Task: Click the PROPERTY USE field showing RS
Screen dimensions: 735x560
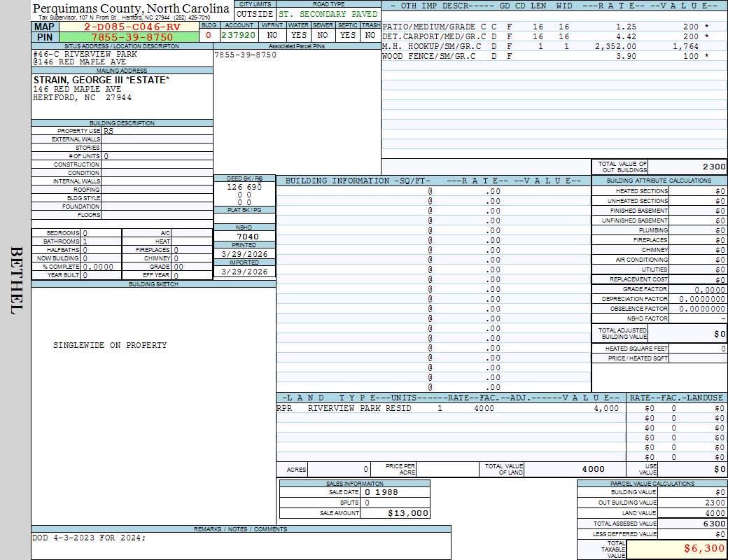Action: 108,131
